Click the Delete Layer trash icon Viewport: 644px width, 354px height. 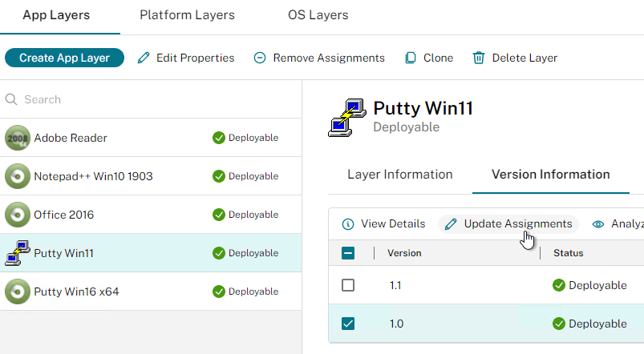[479, 58]
